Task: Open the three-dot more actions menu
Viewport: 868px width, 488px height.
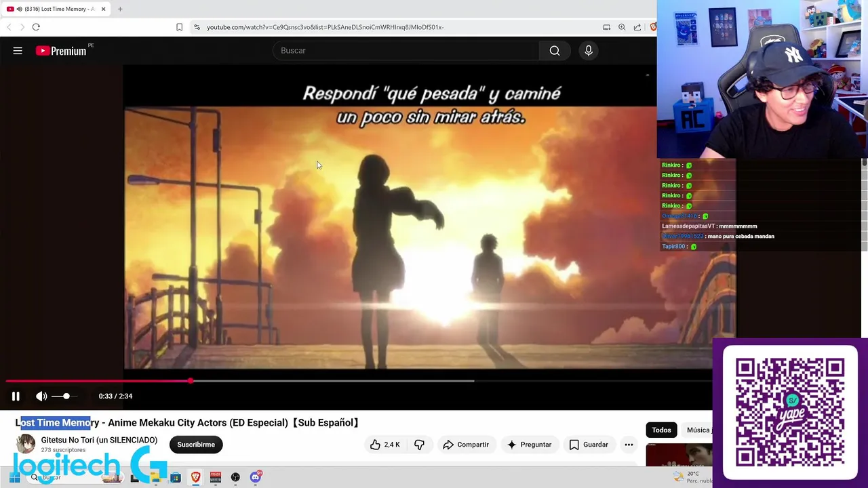Action: 629,445
